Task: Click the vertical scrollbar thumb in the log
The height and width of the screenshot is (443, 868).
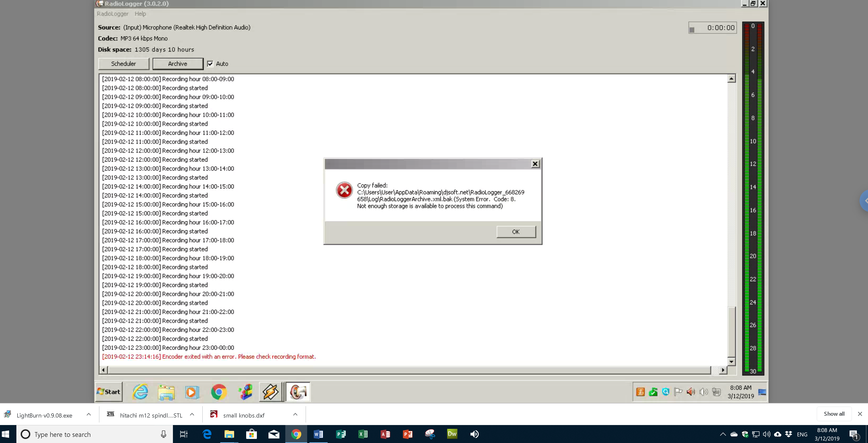Action: (x=731, y=332)
